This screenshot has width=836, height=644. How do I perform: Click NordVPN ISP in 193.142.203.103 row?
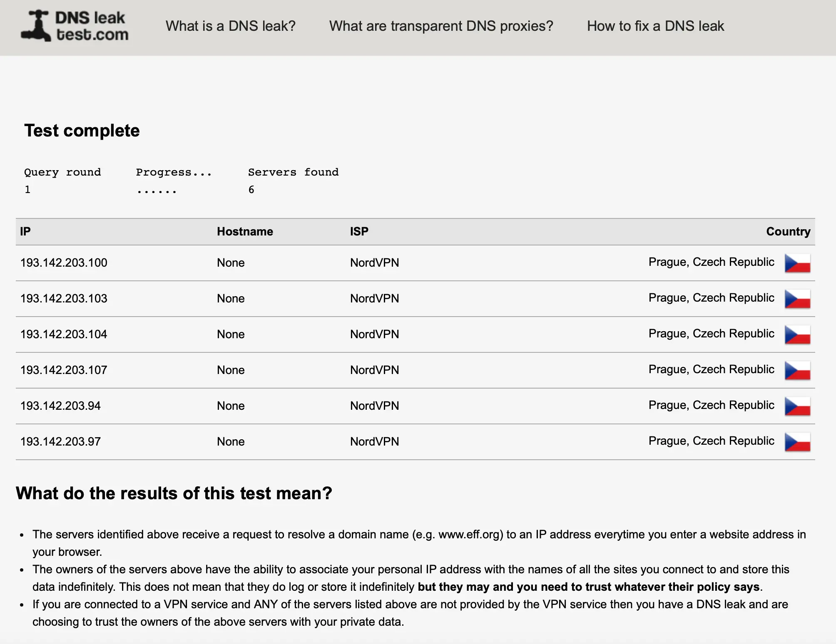374,298
